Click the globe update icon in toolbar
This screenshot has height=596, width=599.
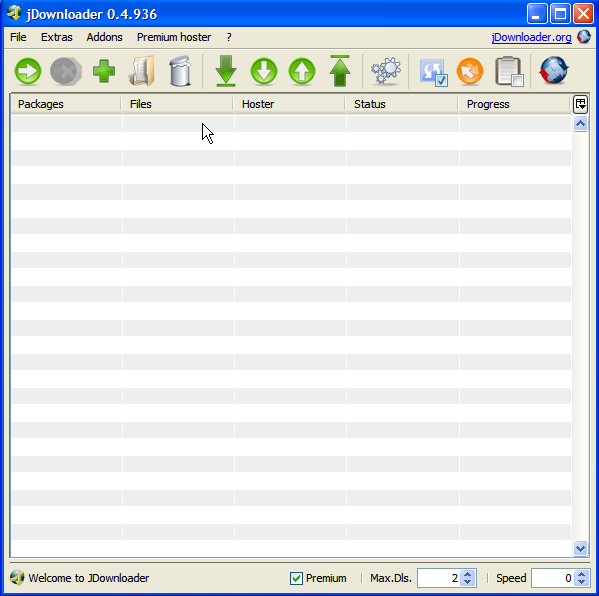(554, 71)
